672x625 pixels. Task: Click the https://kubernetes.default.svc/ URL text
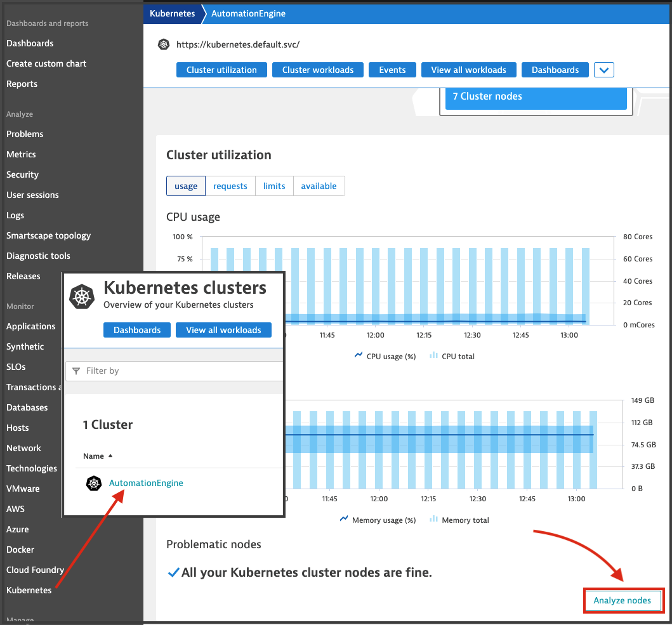(x=238, y=44)
